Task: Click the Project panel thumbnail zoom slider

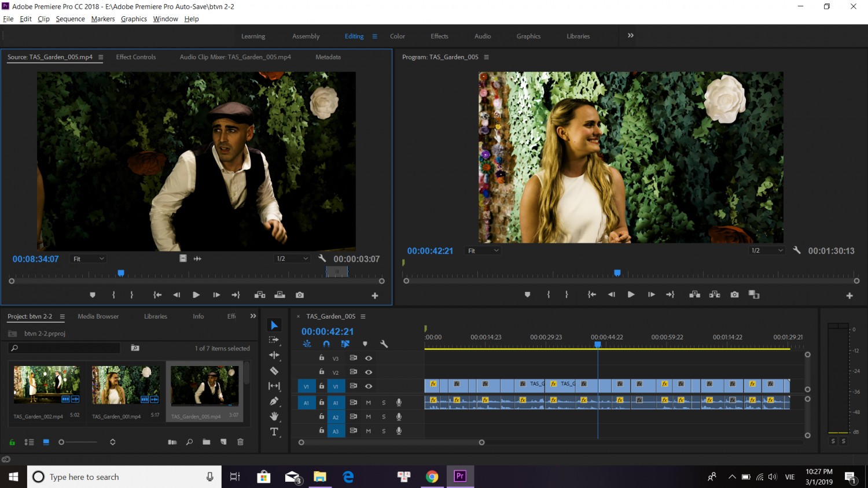Action: (79, 442)
